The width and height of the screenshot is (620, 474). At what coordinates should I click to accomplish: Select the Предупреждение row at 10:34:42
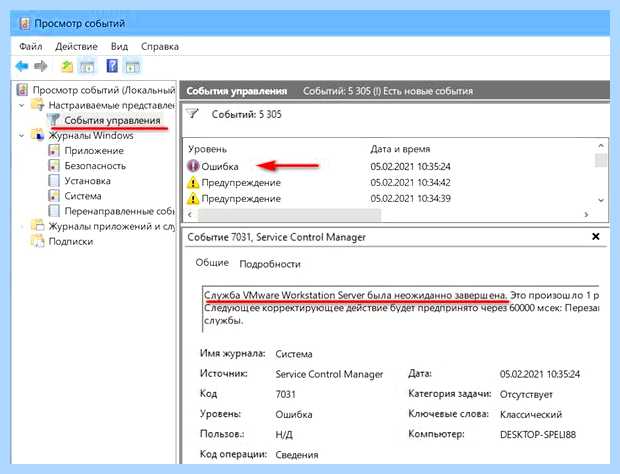point(388,182)
